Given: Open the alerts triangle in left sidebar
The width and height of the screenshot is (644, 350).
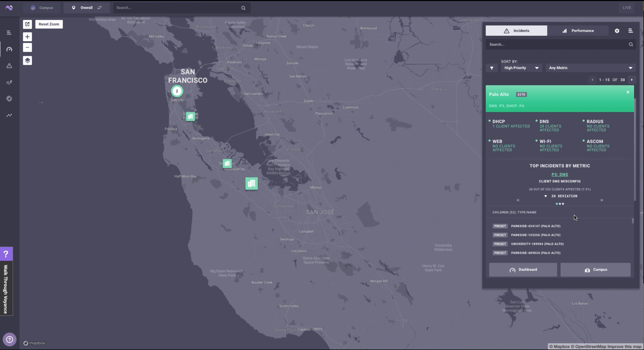Looking at the screenshot, I should pyautogui.click(x=9, y=66).
